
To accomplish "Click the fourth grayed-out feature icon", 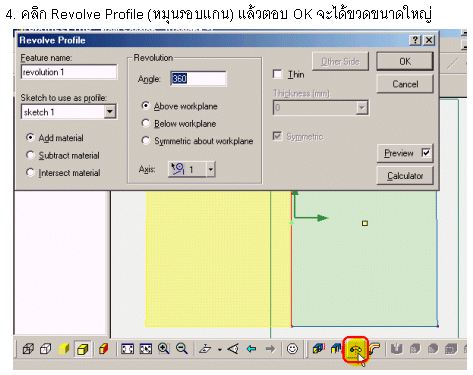I will tap(451, 349).
